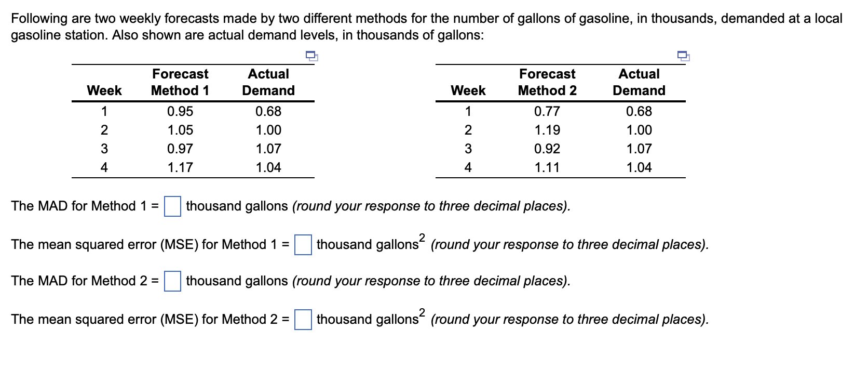Click the value 0.95 in the left table
The image size is (868, 368).
pyautogui.click(x=180, y=111)
